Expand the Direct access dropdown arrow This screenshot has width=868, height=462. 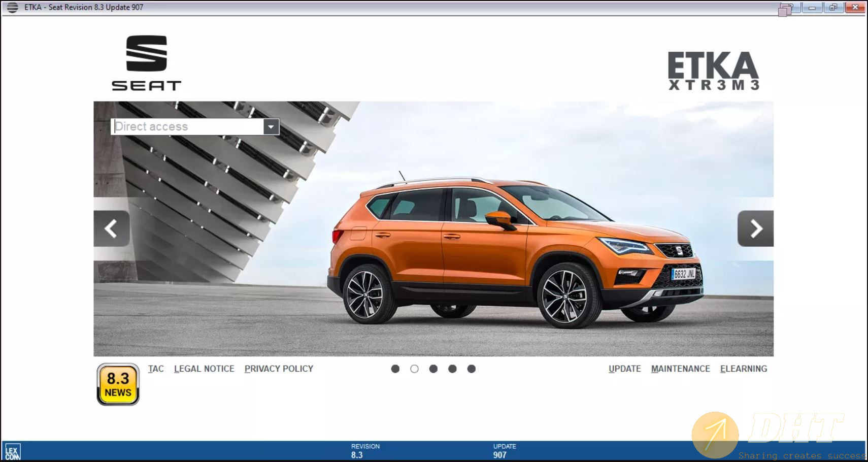271,127
